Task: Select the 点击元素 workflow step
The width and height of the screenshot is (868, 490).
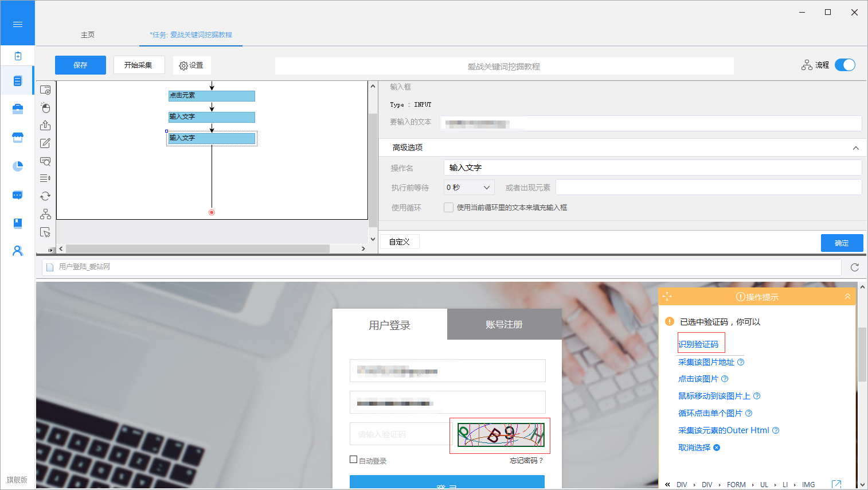Action: 212,96
